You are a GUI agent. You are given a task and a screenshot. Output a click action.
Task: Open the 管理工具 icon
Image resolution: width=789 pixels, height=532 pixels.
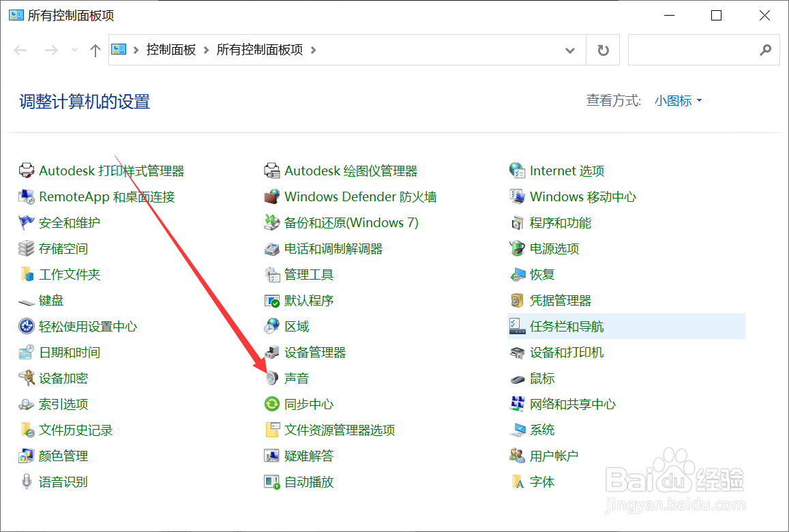pyautogui.click(x=271, y=274)
